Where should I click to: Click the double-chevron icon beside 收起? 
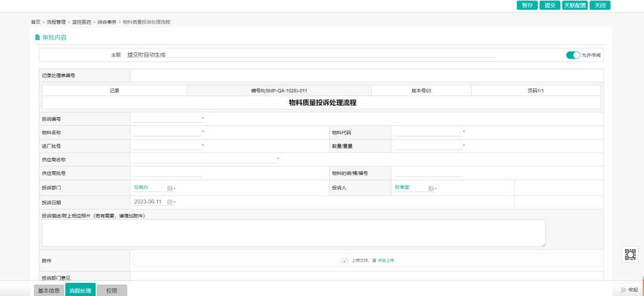pyautogui.click(x=623, y=290)
